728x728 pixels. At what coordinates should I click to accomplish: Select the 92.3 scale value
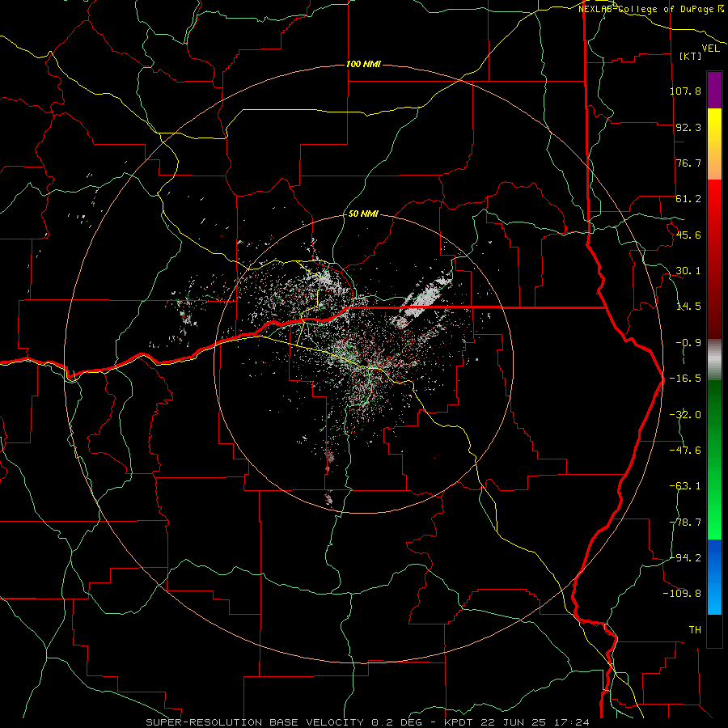[x=688, y=127]
